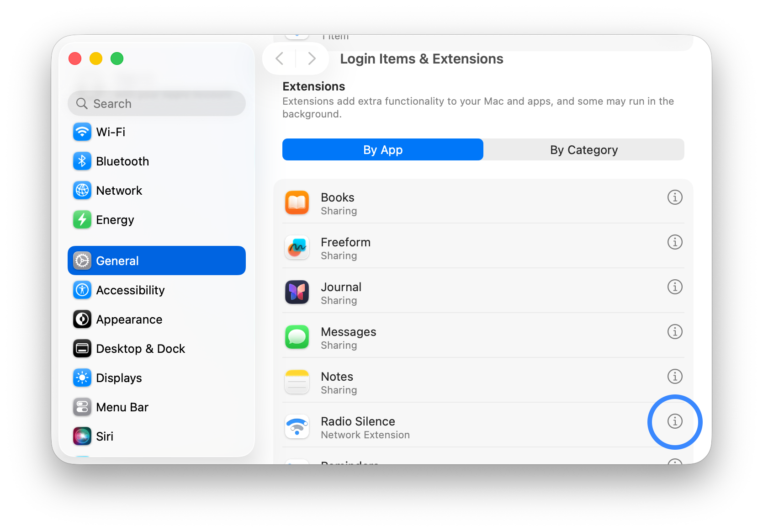Open info for the Notes extension
This screenshot has height=532, width=763.
675,376
